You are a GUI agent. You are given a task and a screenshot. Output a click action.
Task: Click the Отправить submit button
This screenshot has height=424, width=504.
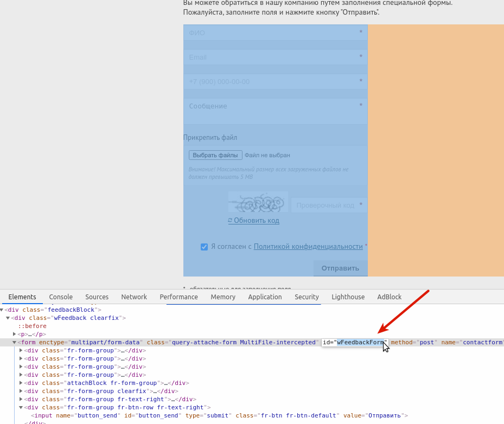(340, 268)
